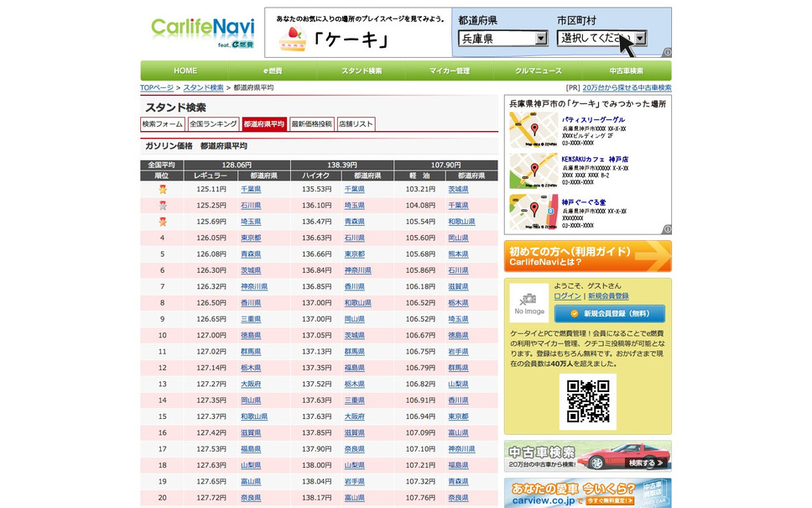Click the CarlifeNavi logo

point(201,31)
